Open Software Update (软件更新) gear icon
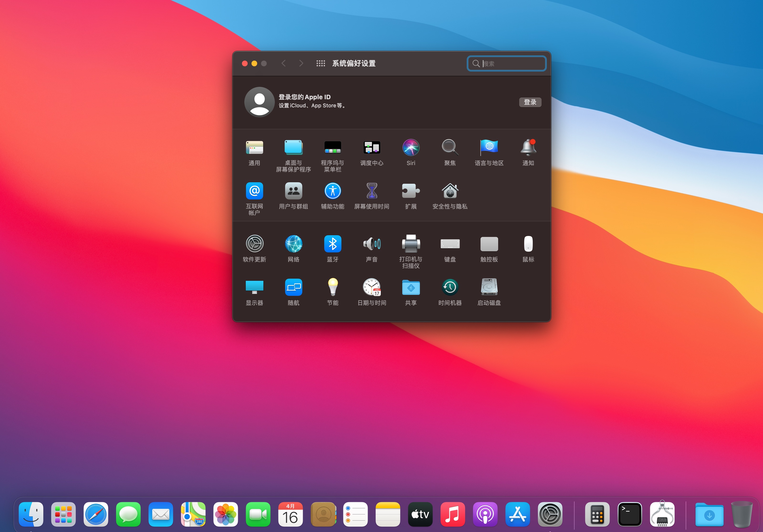The width and height of the screenshot is (763, 532). pyautogui.click(x=254, y=244)
